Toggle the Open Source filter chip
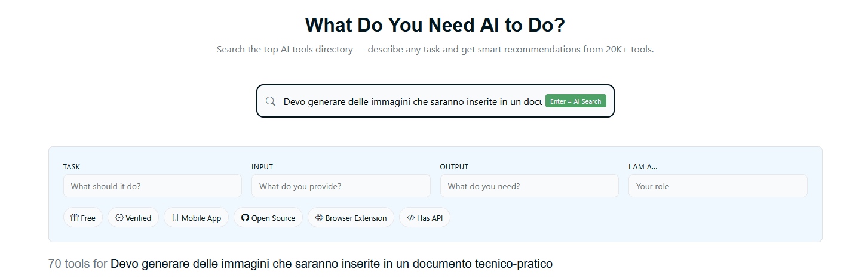Screen dimensions: 868x278 click(268, 218)
